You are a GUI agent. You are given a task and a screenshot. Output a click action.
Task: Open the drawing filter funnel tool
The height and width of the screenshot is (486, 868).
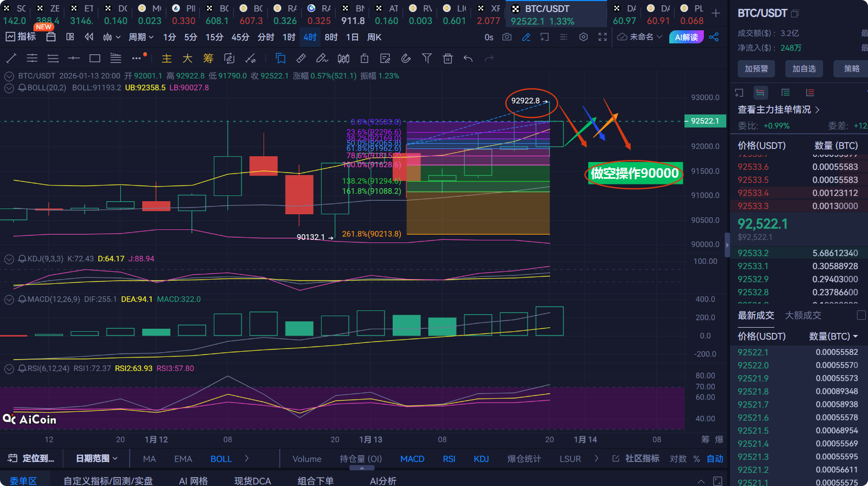pos(427,58)
